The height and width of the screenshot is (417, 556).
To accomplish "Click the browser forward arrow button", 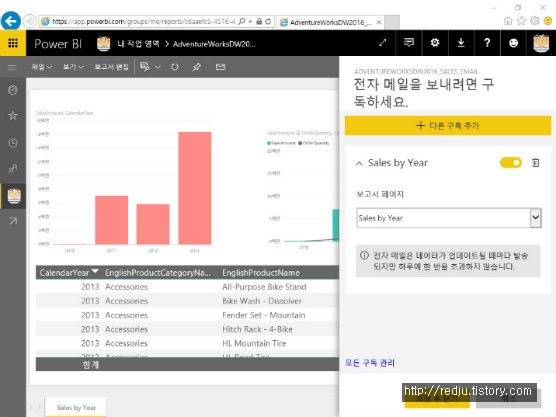I will click(x=30, y=22).
